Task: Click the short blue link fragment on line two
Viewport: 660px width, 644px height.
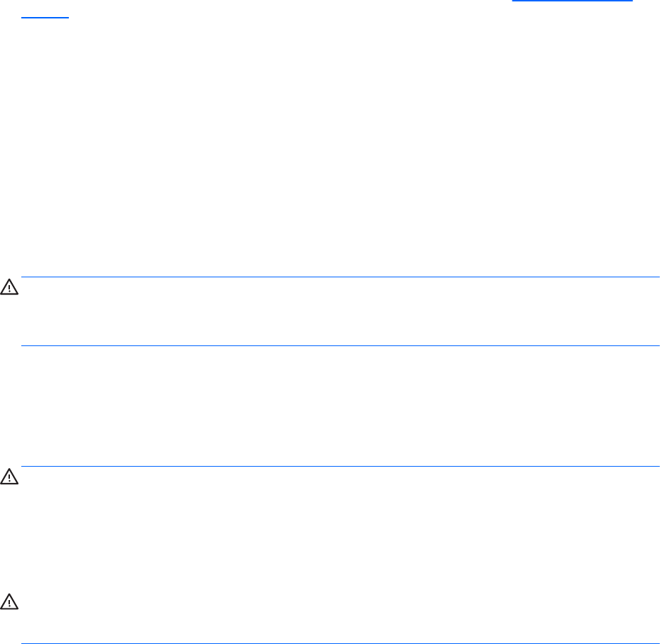Action: click(x=45, y=15)
